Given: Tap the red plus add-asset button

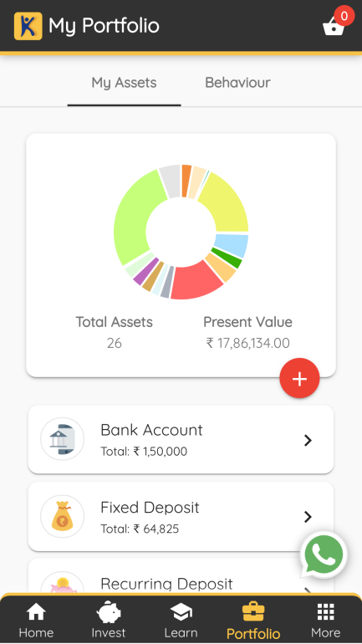Looking at the screenshot, I should (299, 378).
